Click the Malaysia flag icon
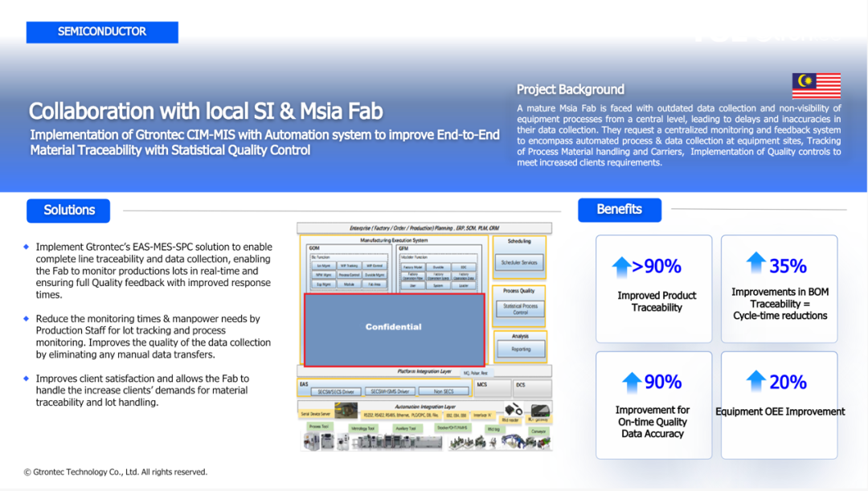Screen dimensions: 868x491 816,85
